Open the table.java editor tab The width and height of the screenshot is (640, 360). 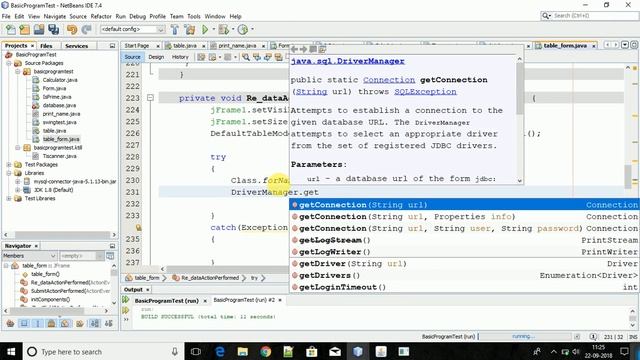pyautogui.click(x=185, y=46)
